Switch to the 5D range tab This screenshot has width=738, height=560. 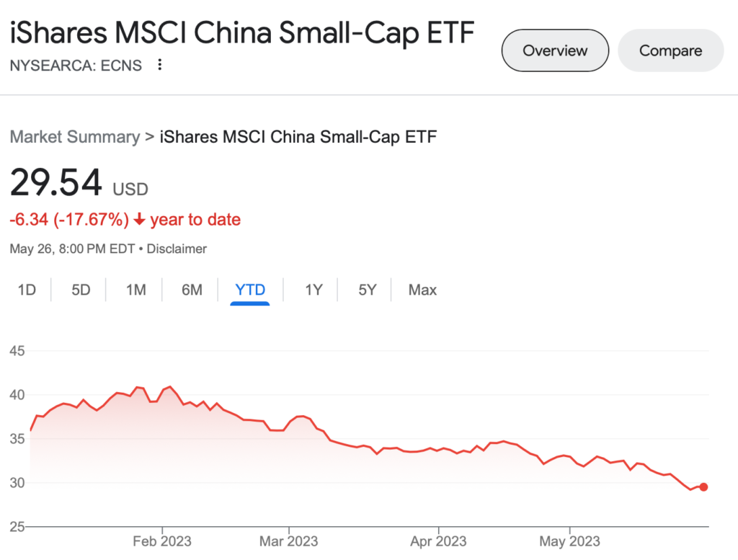coord(81,290)
